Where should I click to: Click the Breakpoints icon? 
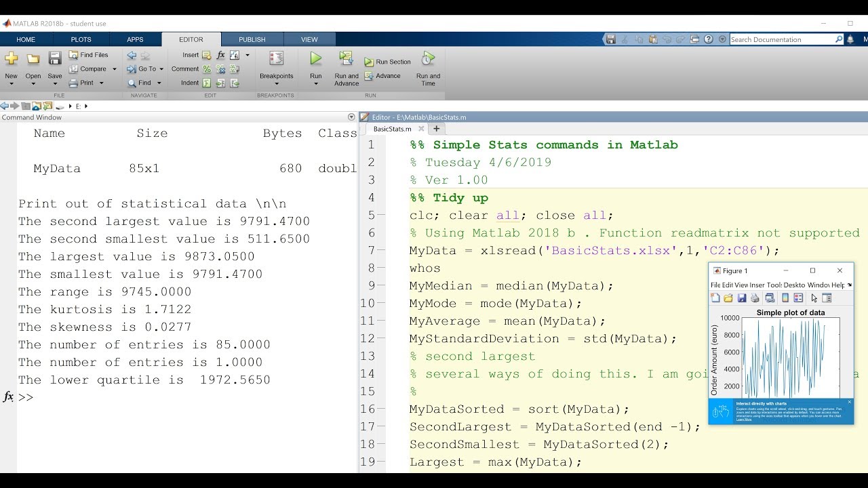[276, 59]
